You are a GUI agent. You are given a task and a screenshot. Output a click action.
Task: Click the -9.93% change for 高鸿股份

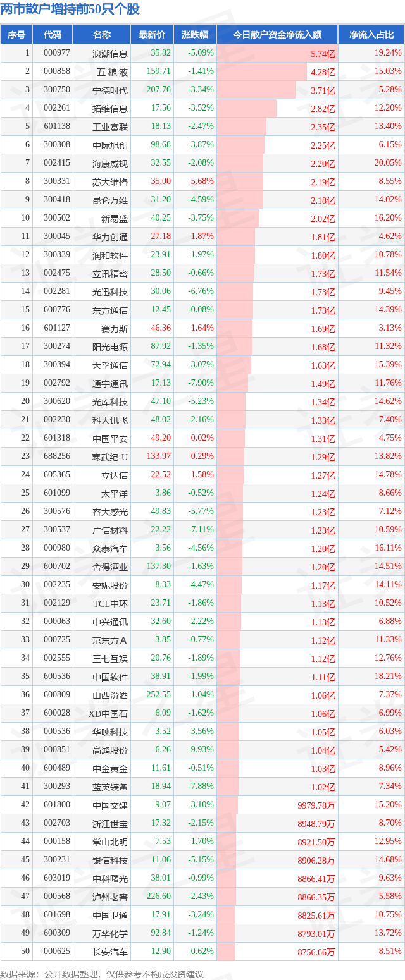[x=201, y=749]
